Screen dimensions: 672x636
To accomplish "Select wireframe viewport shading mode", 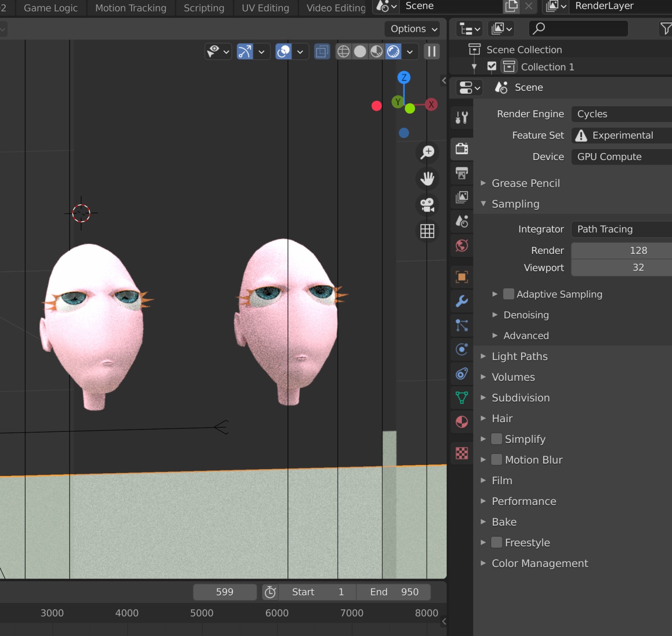I will click(x=344, y=52).
